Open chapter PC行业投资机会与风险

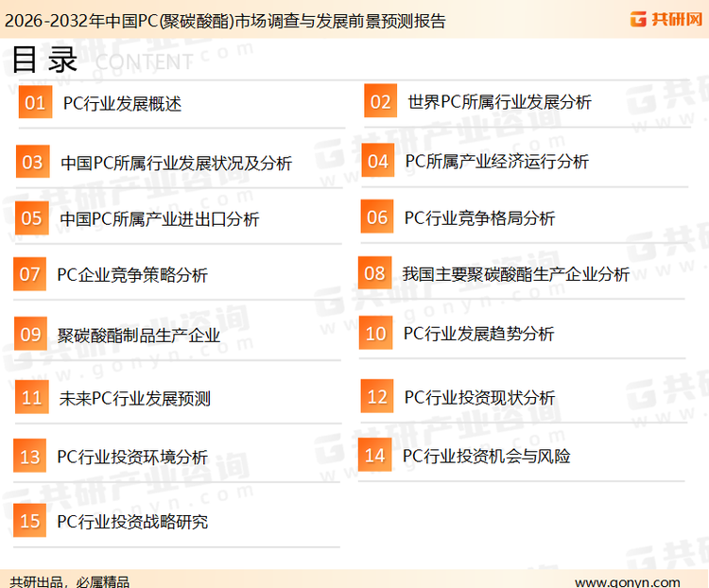(x=487, y=456)
